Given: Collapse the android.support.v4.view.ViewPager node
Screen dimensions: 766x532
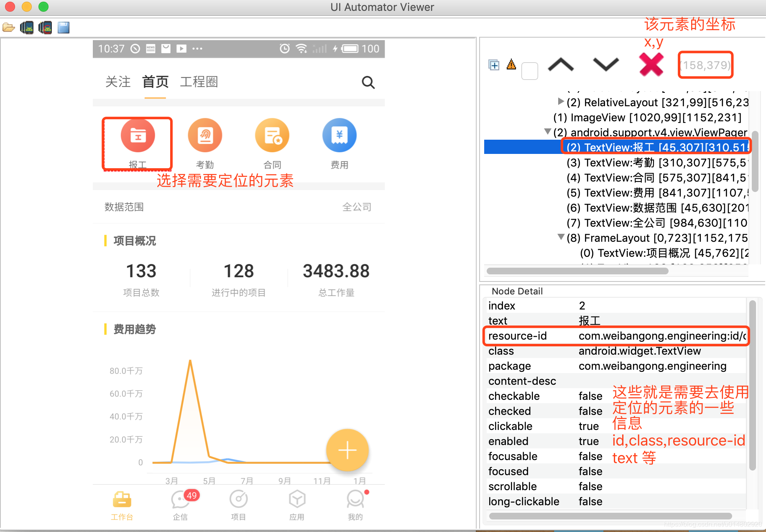Looking at the screenshot, I should click(x=547, y=132).
